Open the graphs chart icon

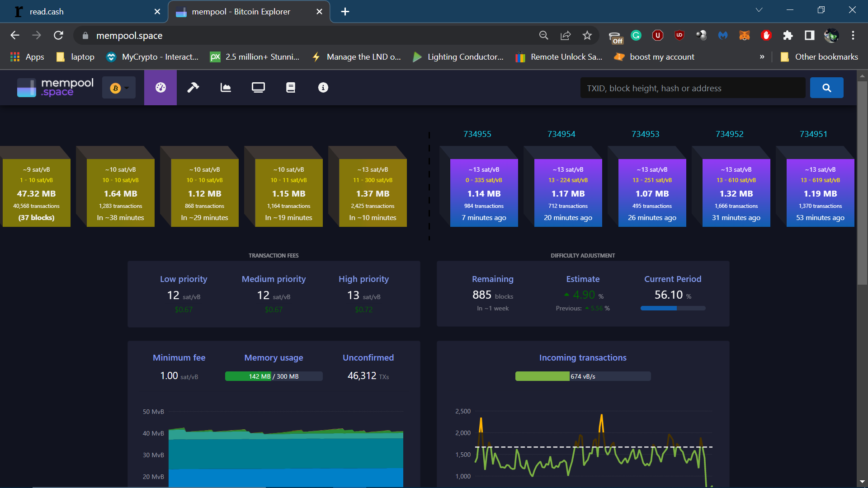coord(226,88)
